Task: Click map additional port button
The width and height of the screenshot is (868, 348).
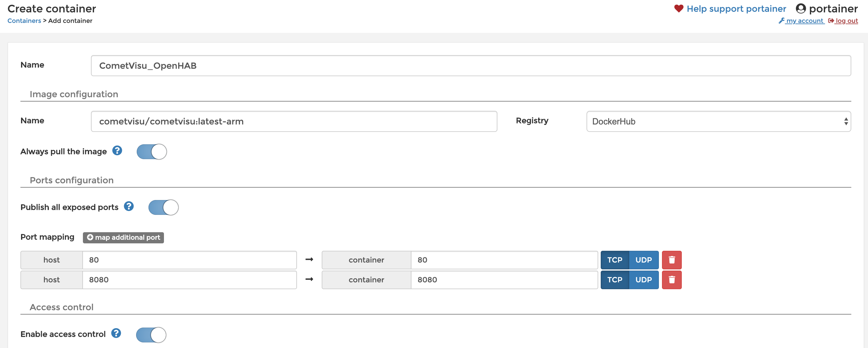Action: (x=123, y=237)
